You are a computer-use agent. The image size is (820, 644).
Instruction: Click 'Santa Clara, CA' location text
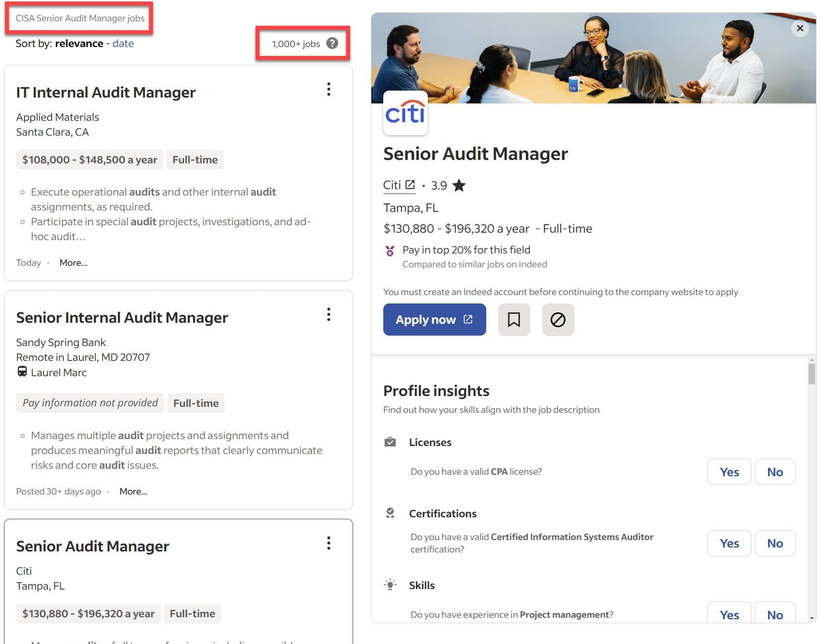(52, 132)
